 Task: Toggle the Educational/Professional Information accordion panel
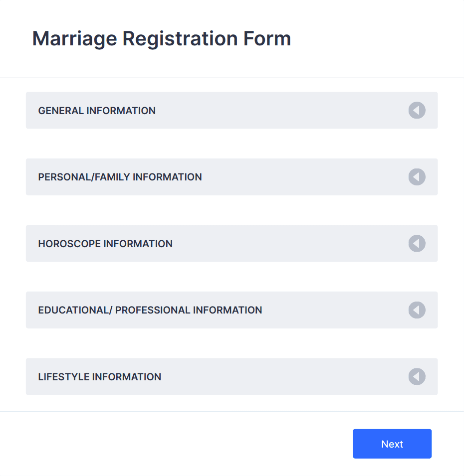(232, 310)
